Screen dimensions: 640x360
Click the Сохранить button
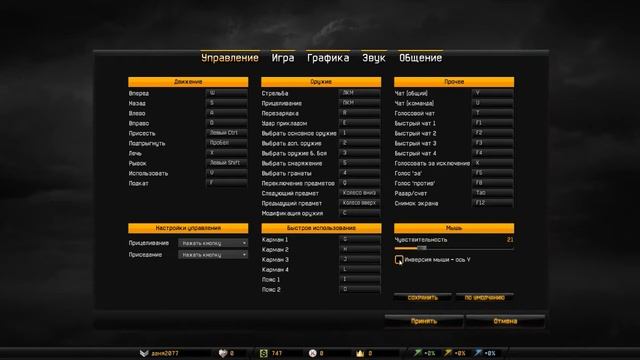tap(422, 298)
